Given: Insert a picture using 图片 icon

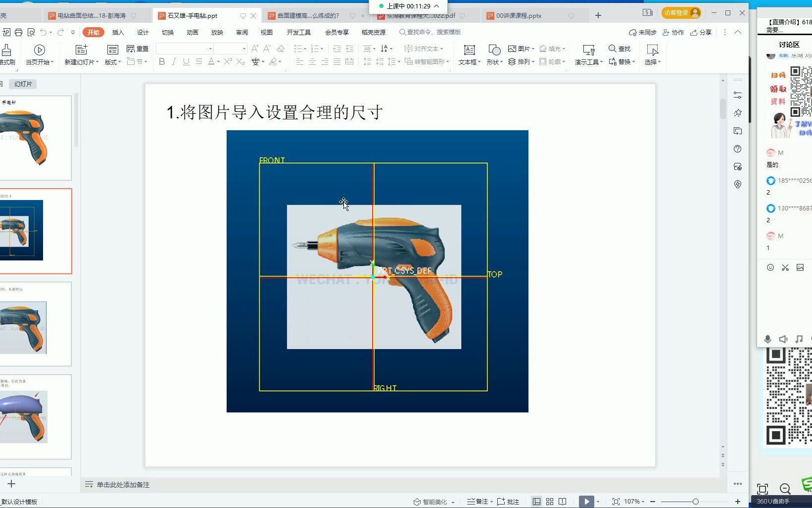Looking at the screenshot, I should coord(520,49).
